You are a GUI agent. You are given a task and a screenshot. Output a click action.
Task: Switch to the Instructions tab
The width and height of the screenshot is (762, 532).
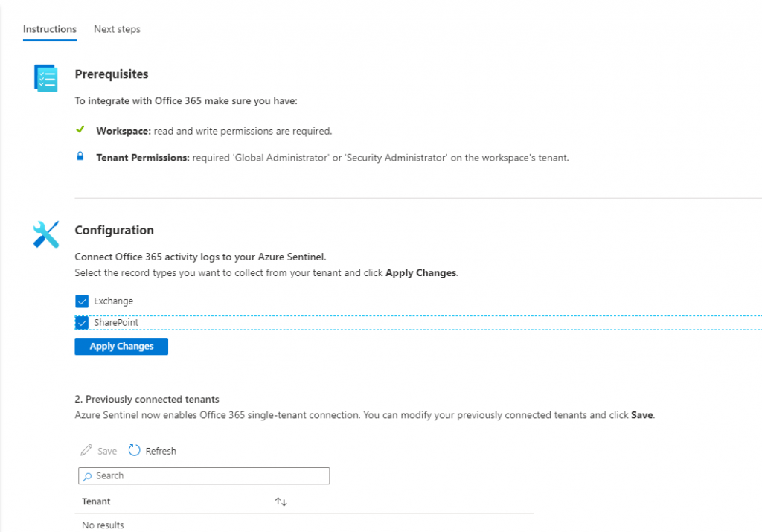[50, 29]
